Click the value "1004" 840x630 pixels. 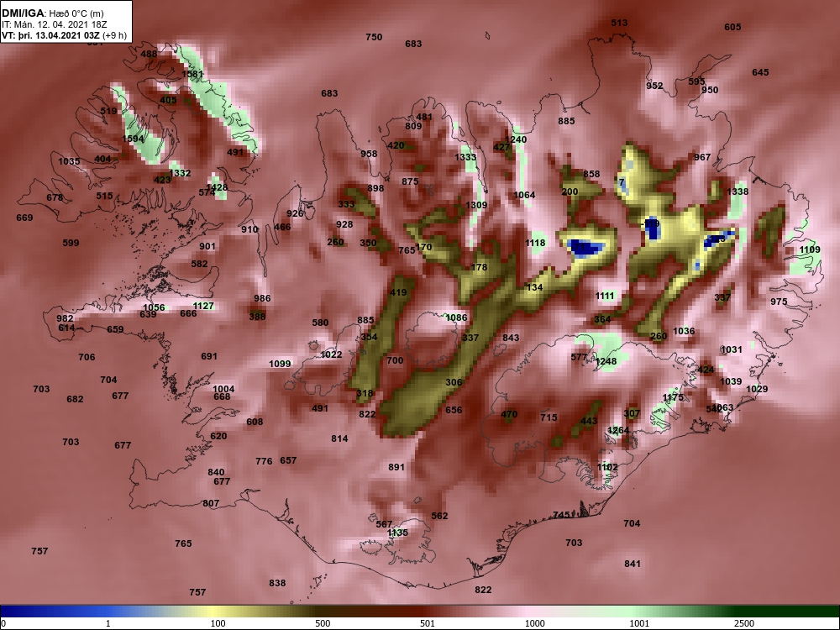tap(223, 389)
